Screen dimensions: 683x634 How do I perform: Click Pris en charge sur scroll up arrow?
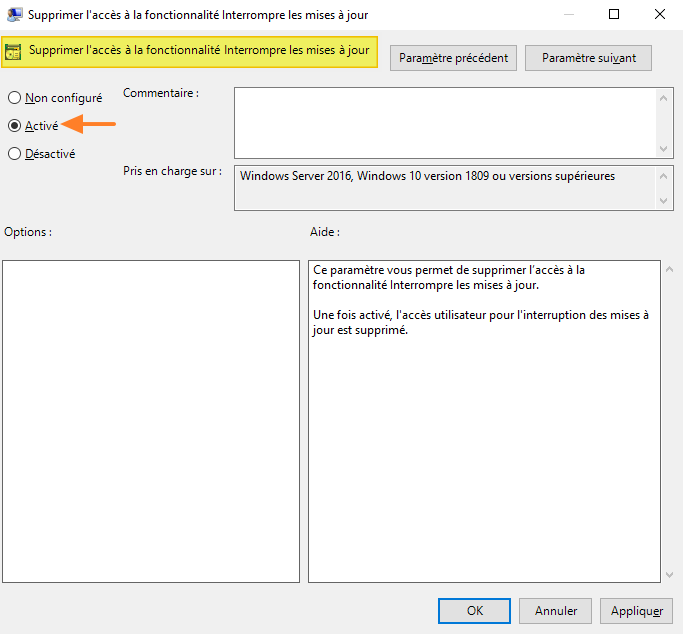click(x=663, y=176)
